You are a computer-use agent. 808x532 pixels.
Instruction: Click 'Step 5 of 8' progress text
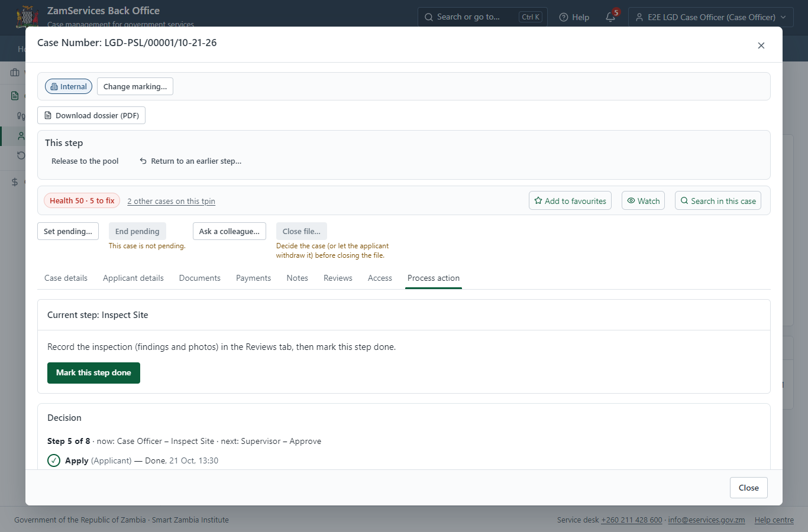pos(69,441)
